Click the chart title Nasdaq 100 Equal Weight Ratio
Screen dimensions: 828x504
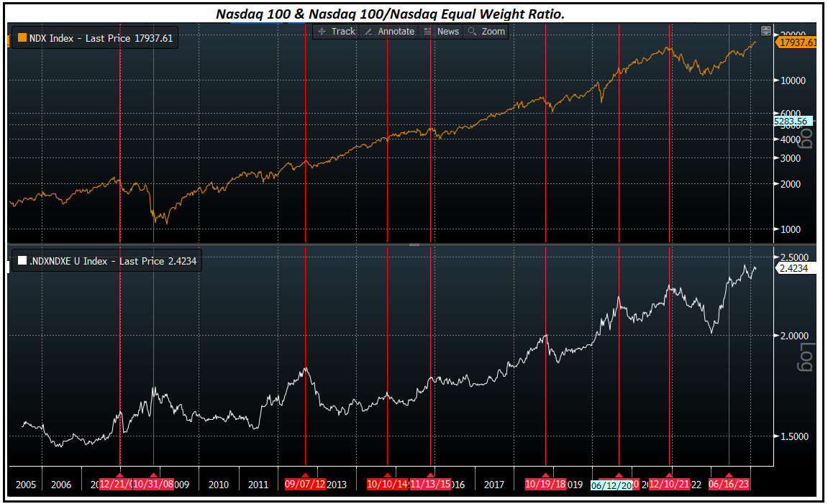pos(390,14)
